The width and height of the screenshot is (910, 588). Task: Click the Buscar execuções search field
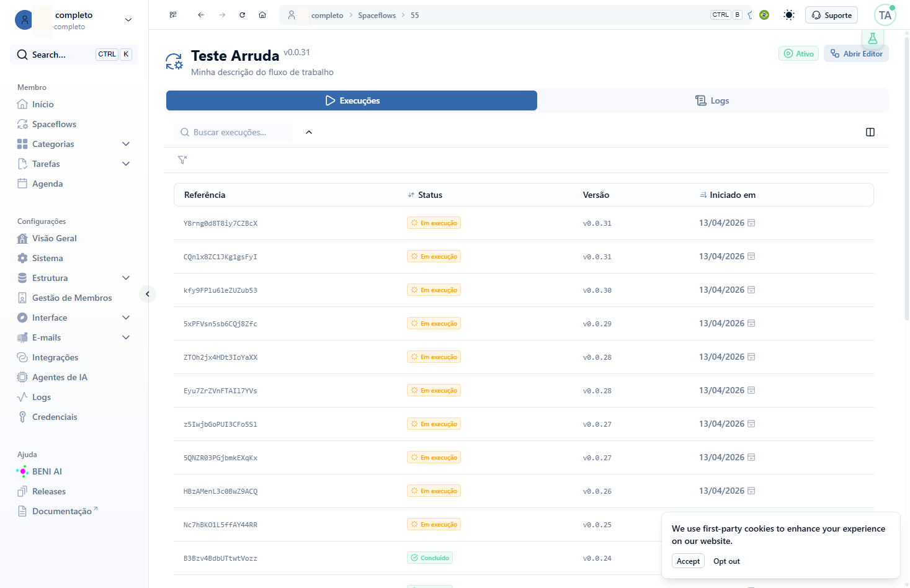point(233,132)
